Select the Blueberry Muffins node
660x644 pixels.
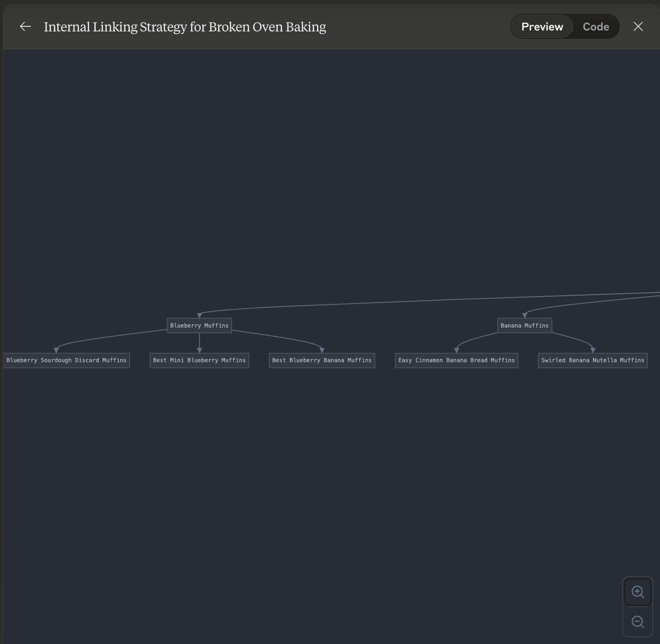coord(199,326)
